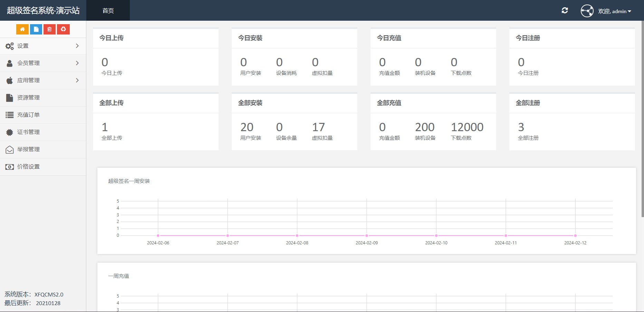
Task: Click the value 3 for 全部注册
Action: (x=521, y=127)
